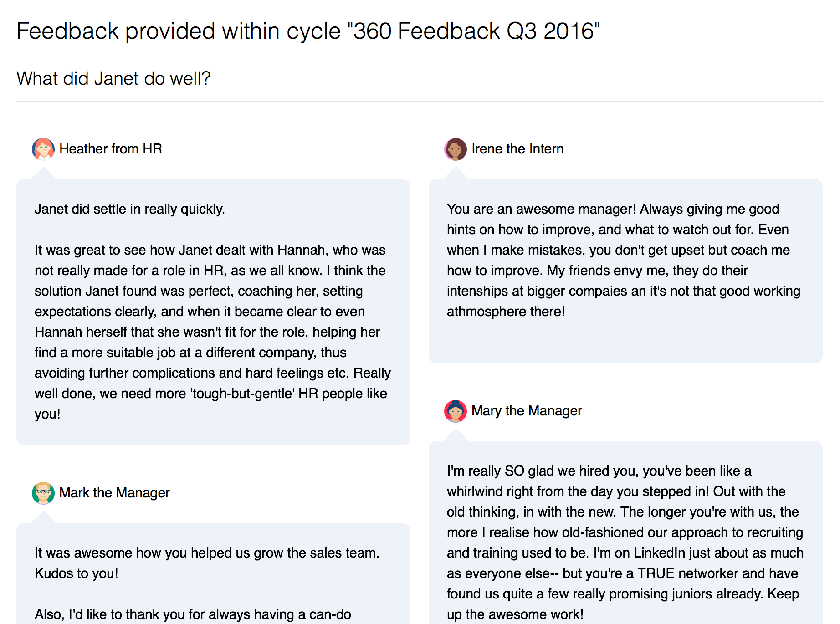The width and height of the screenshot is (840, 624).
Task: Click the 'What did Janet do well?' heading
Action: tap(113, 78)
